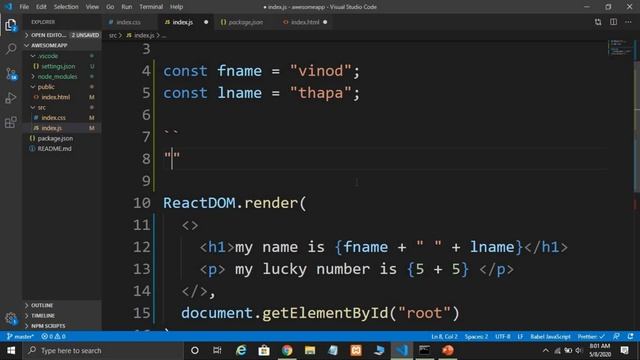
Task: Expand the node_modules folder
Action: click(62, 76)
